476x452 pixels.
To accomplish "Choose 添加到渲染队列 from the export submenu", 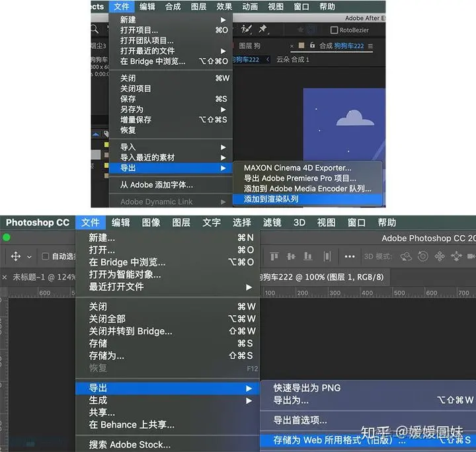I will (307, 200).
